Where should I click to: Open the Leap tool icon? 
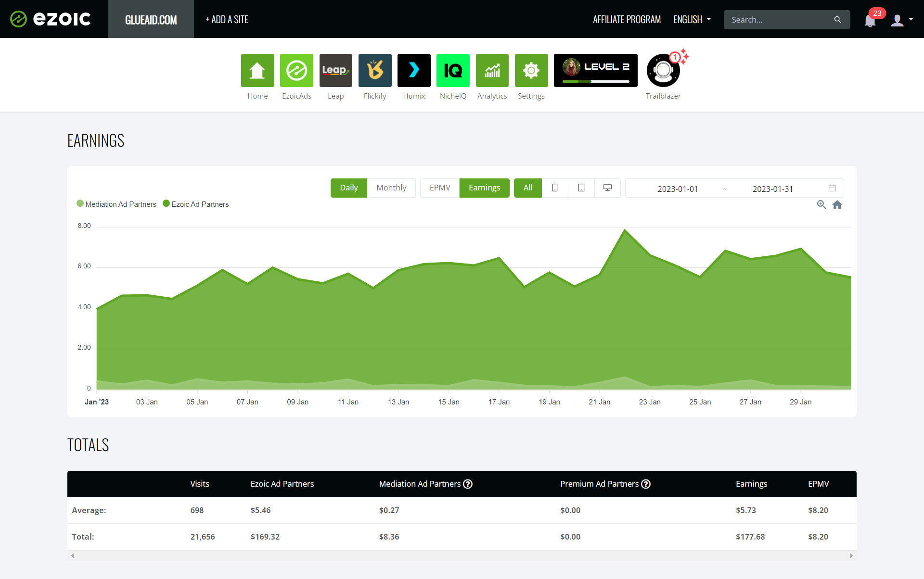pos(336,70)
